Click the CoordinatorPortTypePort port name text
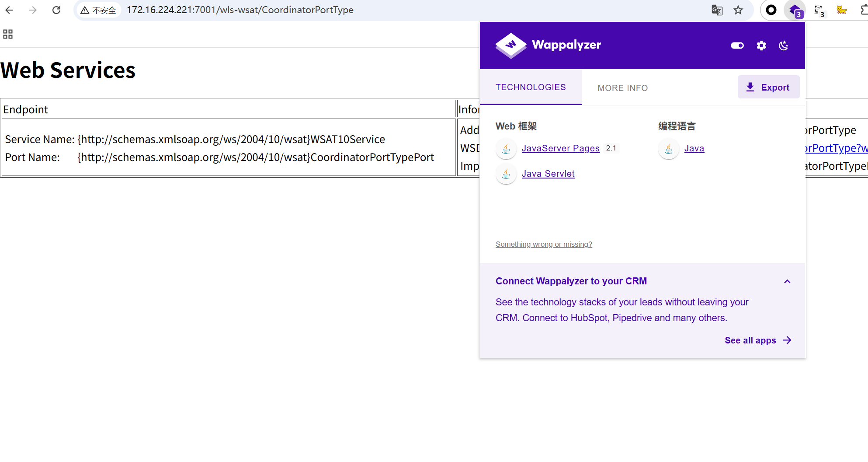The width and height of the screenshot is (868, 462). 256,157
